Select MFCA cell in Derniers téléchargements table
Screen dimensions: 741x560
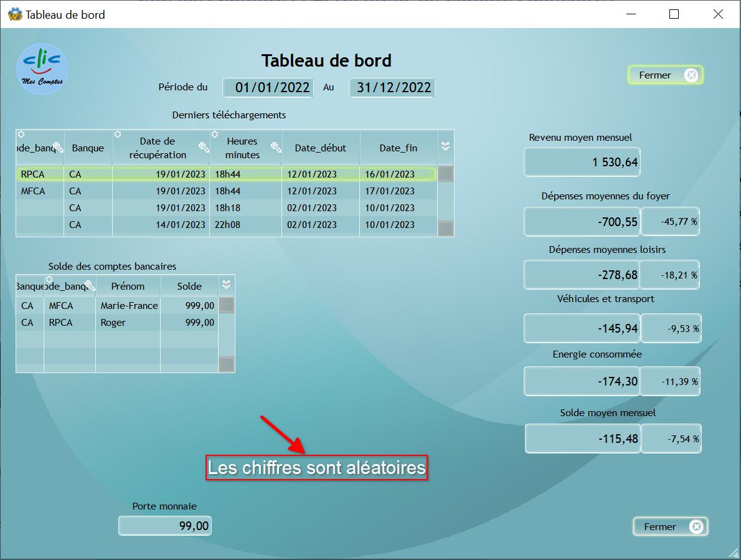tap(33, 191)
